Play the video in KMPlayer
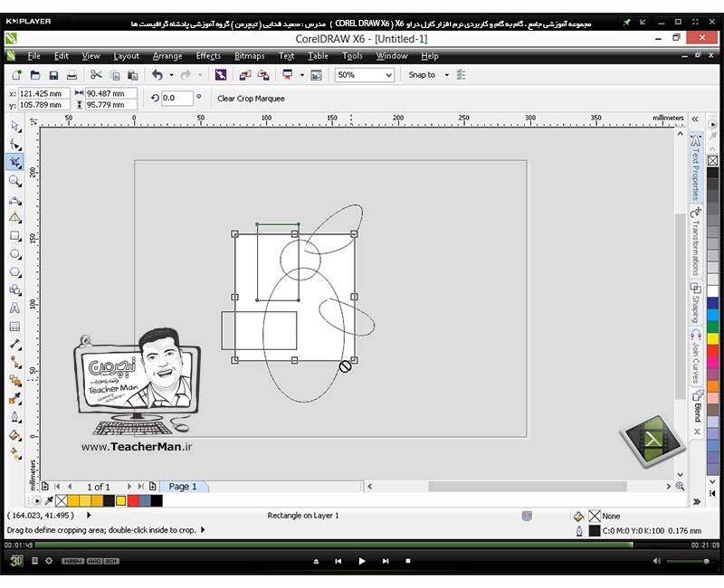 coord(361,561)
